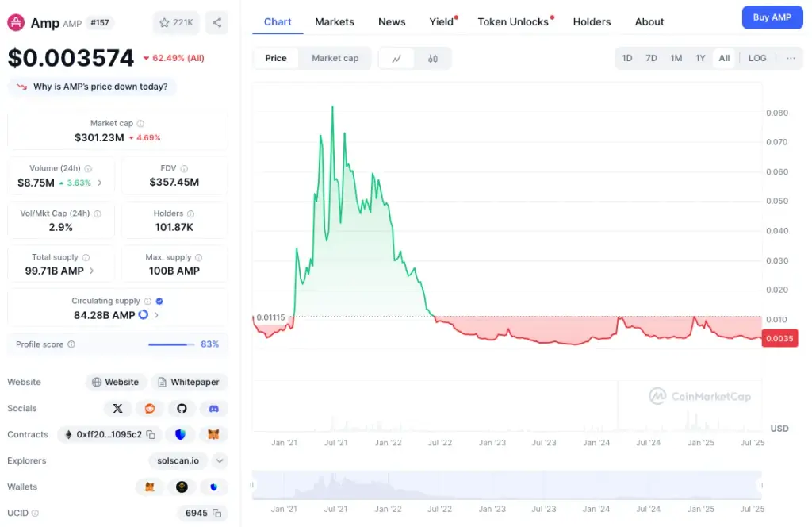
Task: Copy the contract address 0xff20...1095c2
Action: click(x=151, y=434)
